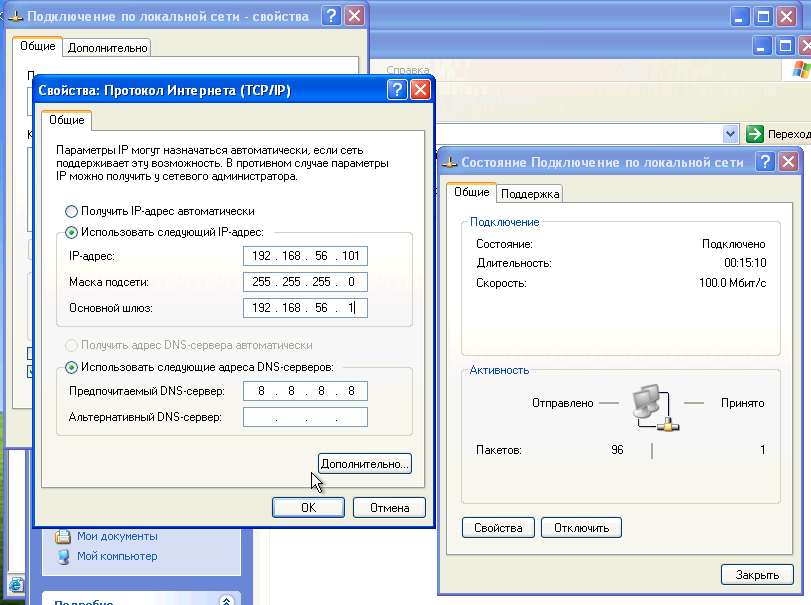811x605 pixels.
Task: Select use the following DNS server addresses
Action: [71, 367]
